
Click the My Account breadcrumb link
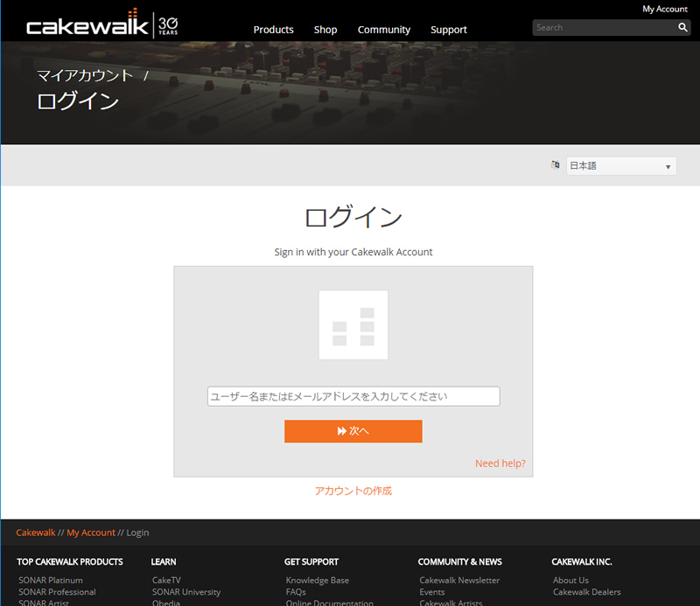coord(91,533)
